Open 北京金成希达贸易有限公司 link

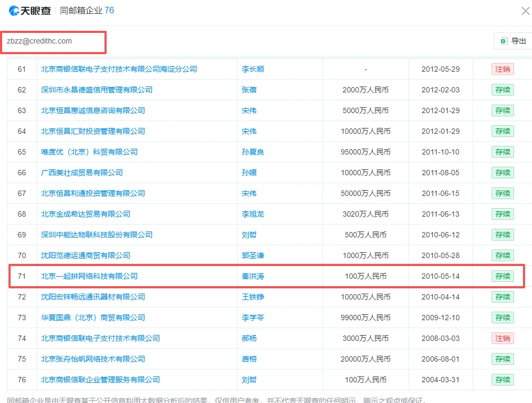pos(85,214)
